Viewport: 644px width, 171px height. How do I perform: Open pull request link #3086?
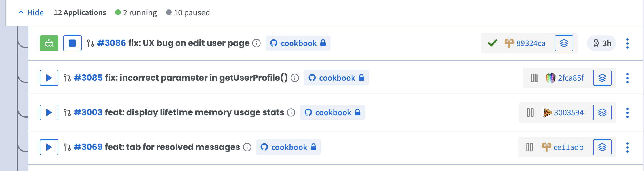click(x=111, y=43)
